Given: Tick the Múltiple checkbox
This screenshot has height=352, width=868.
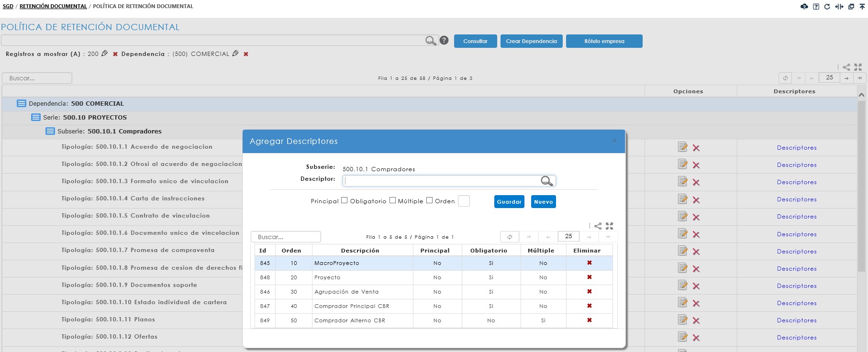Looking at the screenshot, I should tap(429, 200).
